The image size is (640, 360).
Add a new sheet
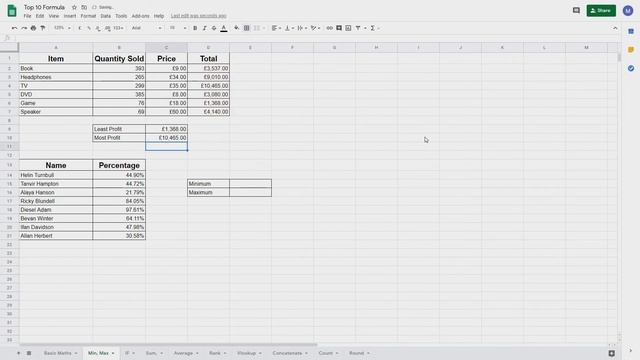tap(18, 353)
